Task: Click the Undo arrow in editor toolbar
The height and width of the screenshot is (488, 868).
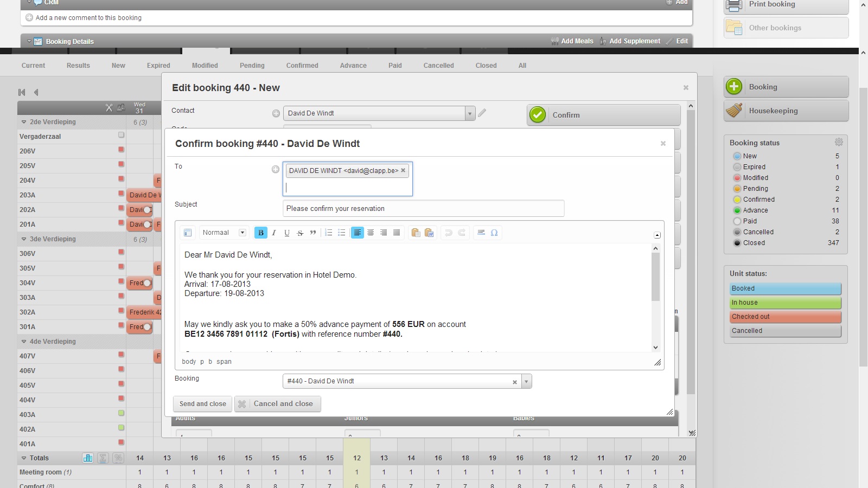Action: pos(449,233)
